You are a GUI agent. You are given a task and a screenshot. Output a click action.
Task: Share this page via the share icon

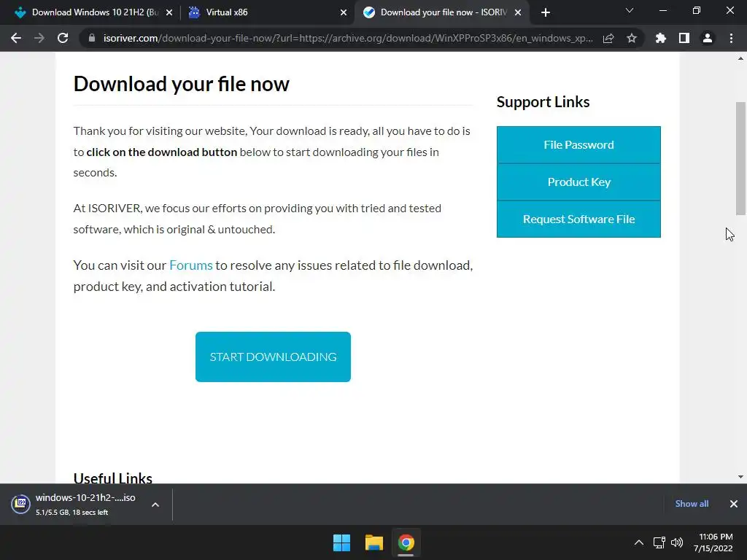point(608,38)
